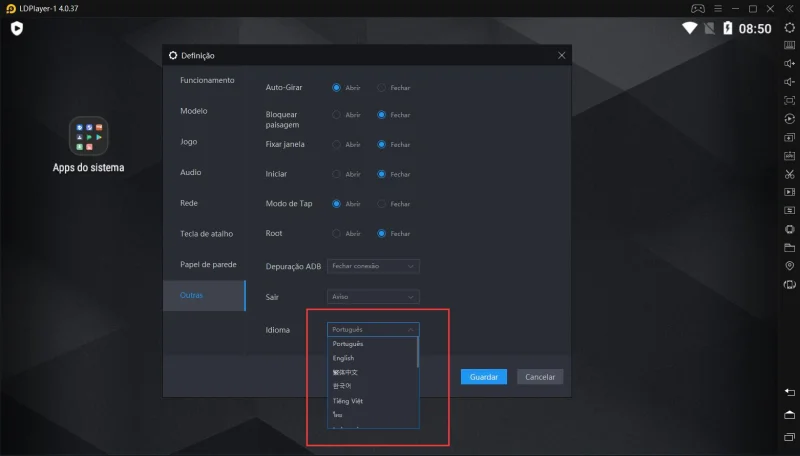The width and height of the screenshot is (800, 456).
Task: Open the settings gear in the sidebar
Action: pyautogui.click(x=789, y=28)
